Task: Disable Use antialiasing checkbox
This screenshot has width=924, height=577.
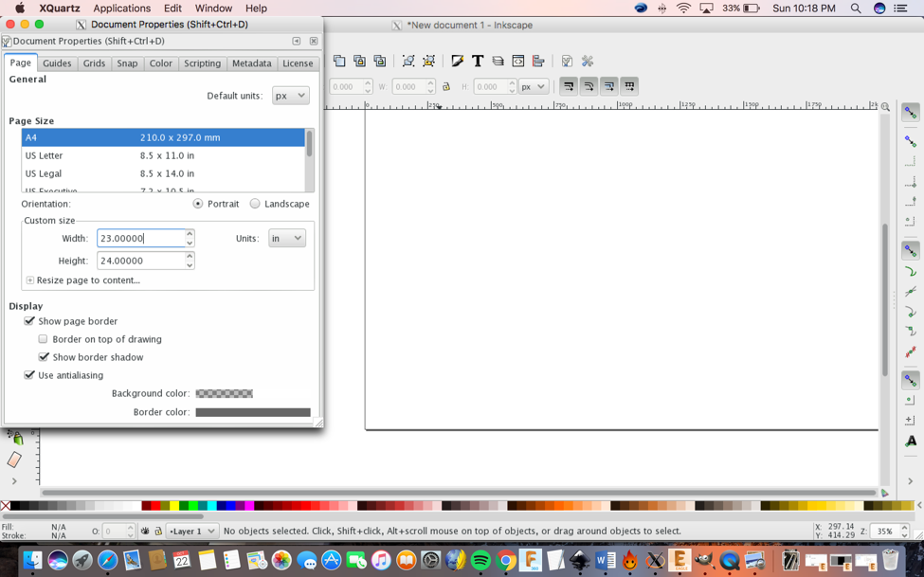Action: (28, 375)
